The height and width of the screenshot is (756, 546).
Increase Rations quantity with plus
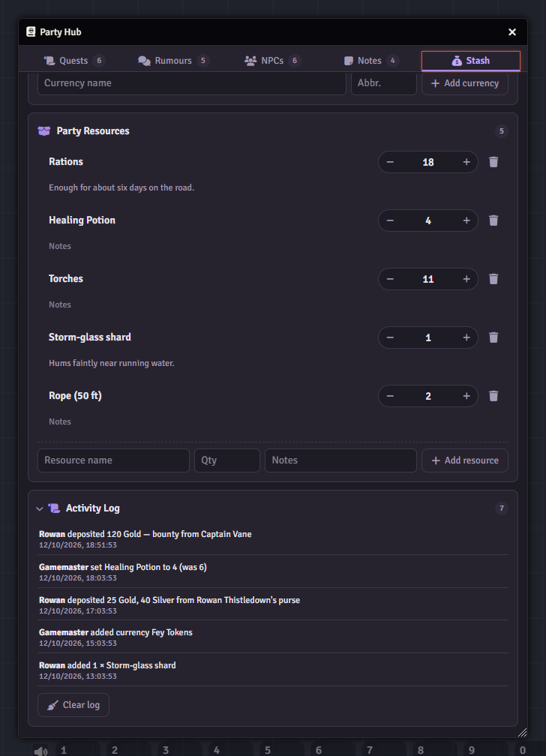pos(466,162)
